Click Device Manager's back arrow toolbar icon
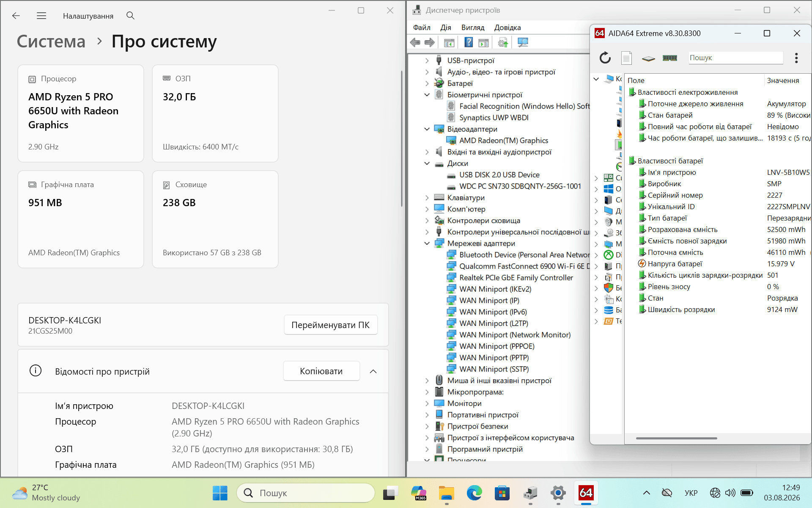The height and width of the screenshot is (508, 812). (415, 42)
